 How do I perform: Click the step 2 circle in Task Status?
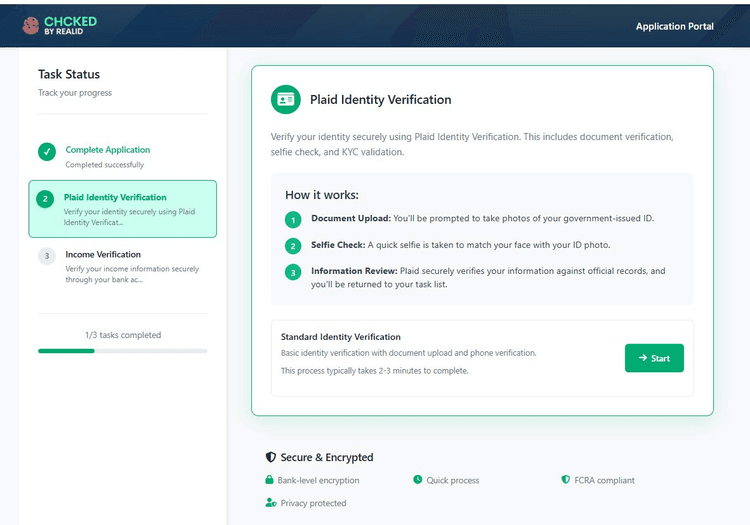[x=45, y=199]
